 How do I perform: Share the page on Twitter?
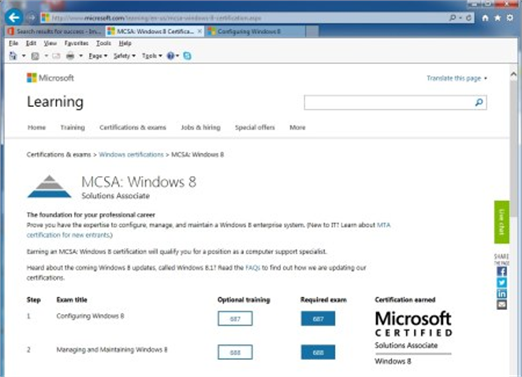502,282
